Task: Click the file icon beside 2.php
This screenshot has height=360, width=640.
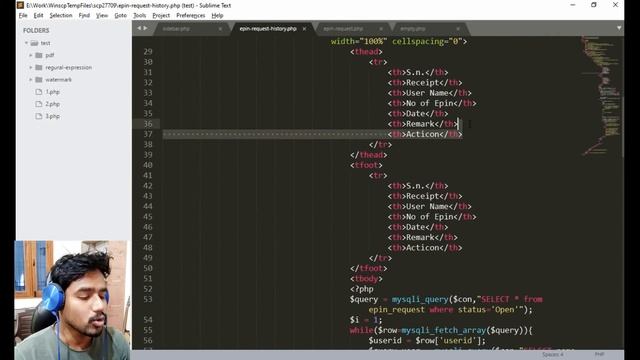Action: click(39, 104)
